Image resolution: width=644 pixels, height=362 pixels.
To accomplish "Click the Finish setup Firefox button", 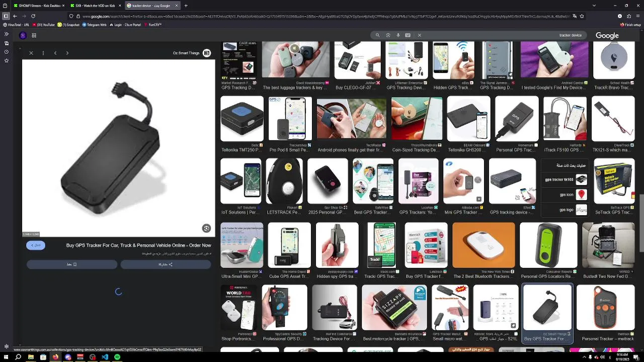I will coord(631,25).
